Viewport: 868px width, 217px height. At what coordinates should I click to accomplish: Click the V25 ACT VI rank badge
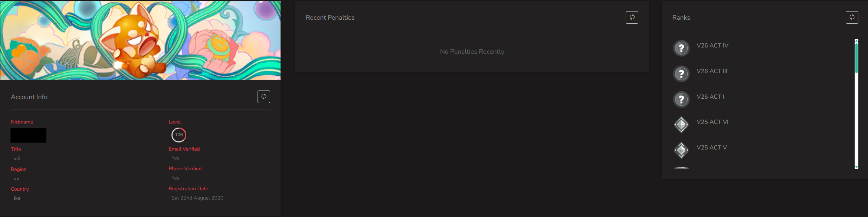(681, 125)
